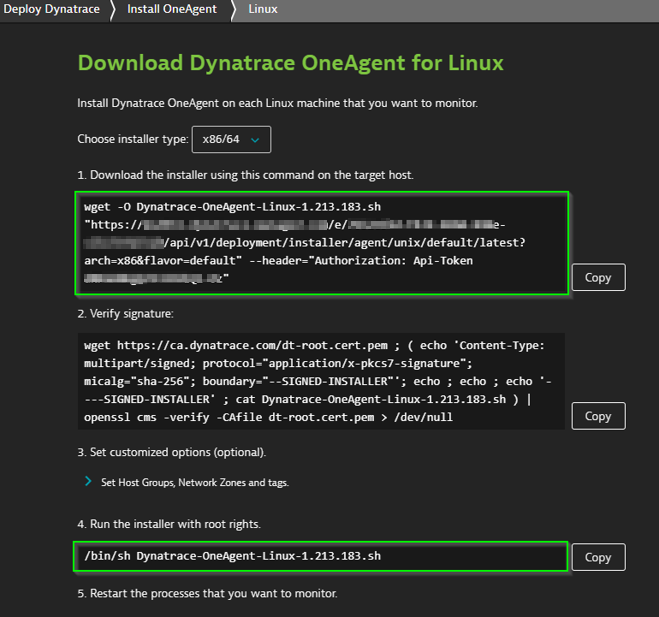659x617 pixels.
Task: Click step 1 Download the installer instruction
Action: tap(245, 175)
